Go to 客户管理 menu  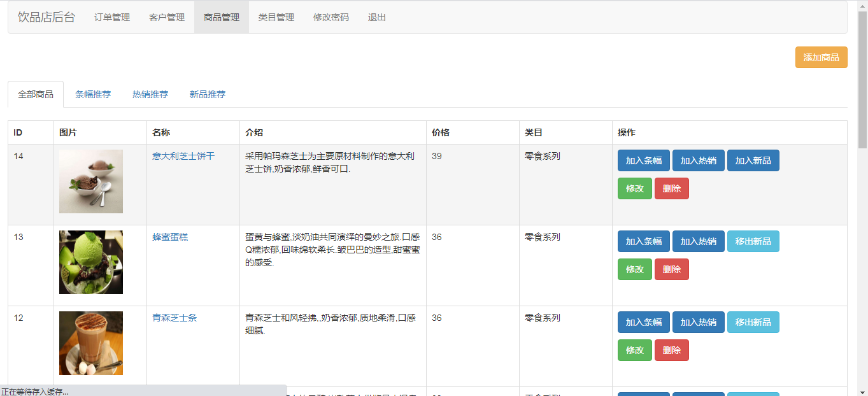click(167, 17)
